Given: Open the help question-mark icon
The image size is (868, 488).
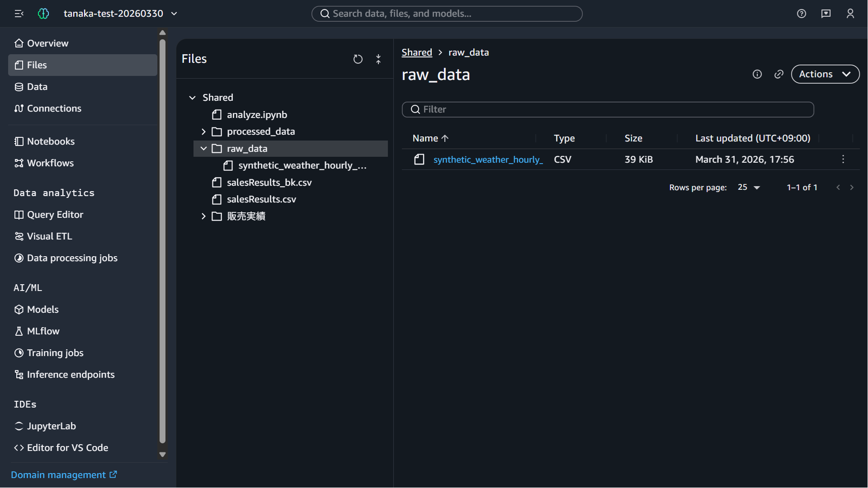Looking at the screenshot, I should click(802, 14).
